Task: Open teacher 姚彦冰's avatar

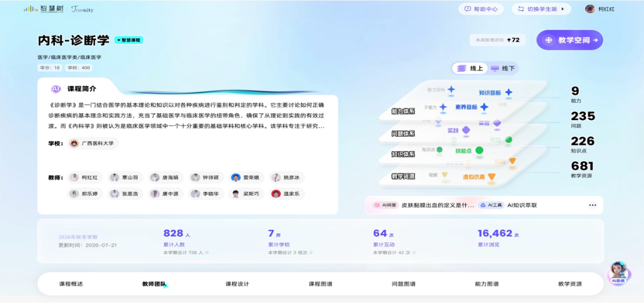Action: pyautogui.click(x=275, y=178)
